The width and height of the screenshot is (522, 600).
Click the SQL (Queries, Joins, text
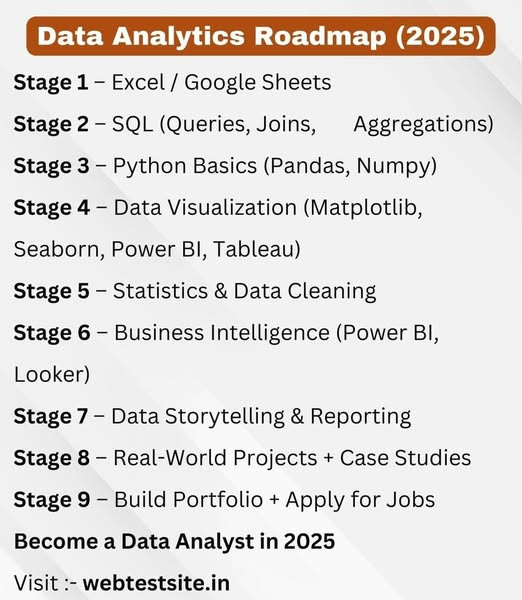214,124
